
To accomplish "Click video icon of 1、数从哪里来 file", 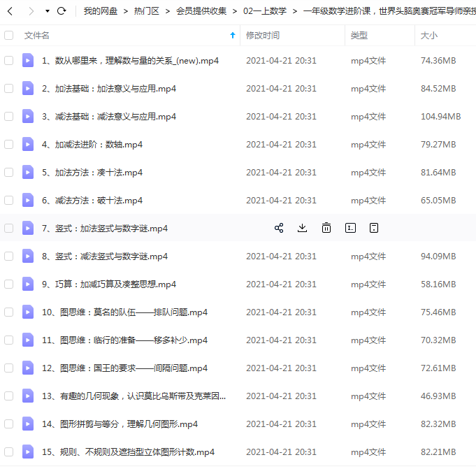I will 28,60.
